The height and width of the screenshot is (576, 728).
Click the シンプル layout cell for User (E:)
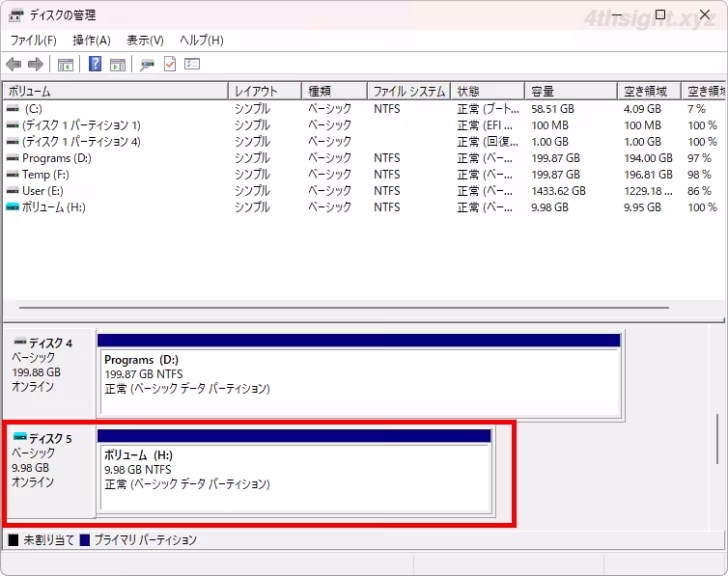point(252,191)
